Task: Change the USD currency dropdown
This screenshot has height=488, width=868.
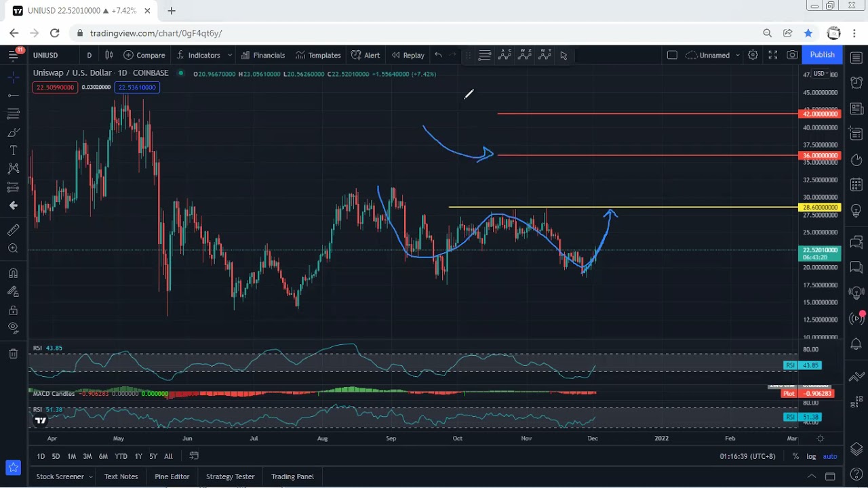Action: tap(820, 74)
